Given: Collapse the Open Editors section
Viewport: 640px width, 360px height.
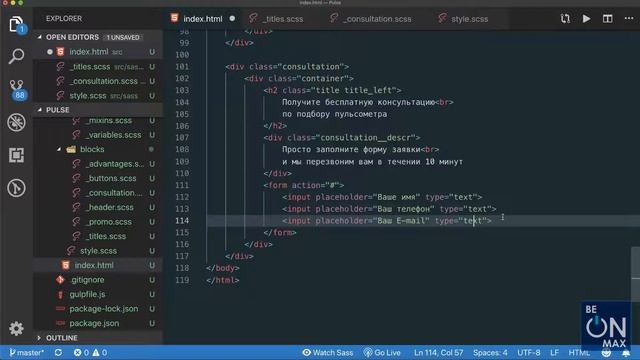Looking at the screenshot, I should pyautogui.click(x=72, y=37).
